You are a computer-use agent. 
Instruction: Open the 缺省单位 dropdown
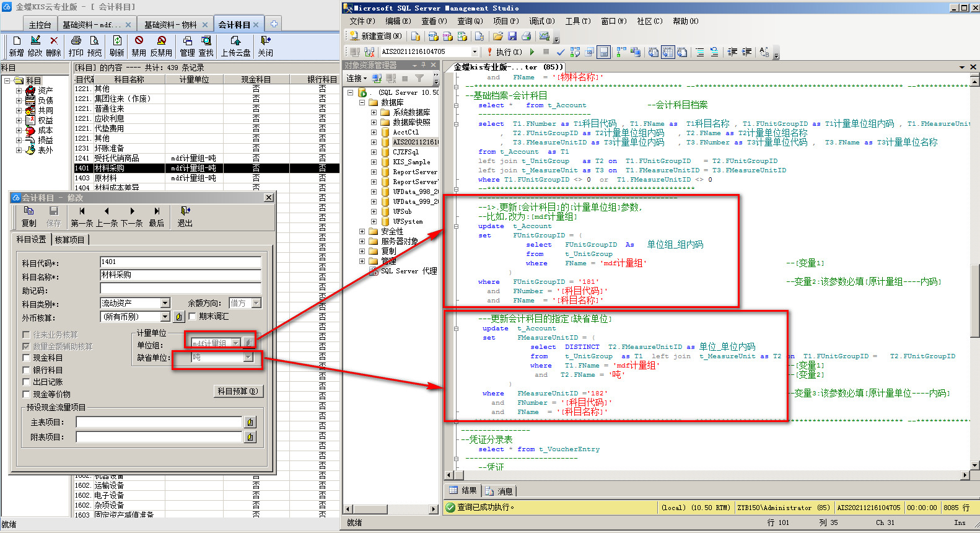point(248,358)
